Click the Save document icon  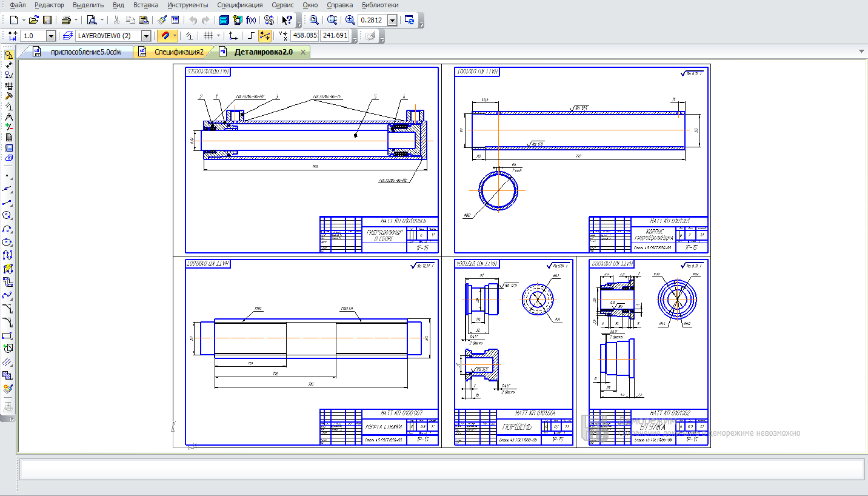[x=47, y=20]
